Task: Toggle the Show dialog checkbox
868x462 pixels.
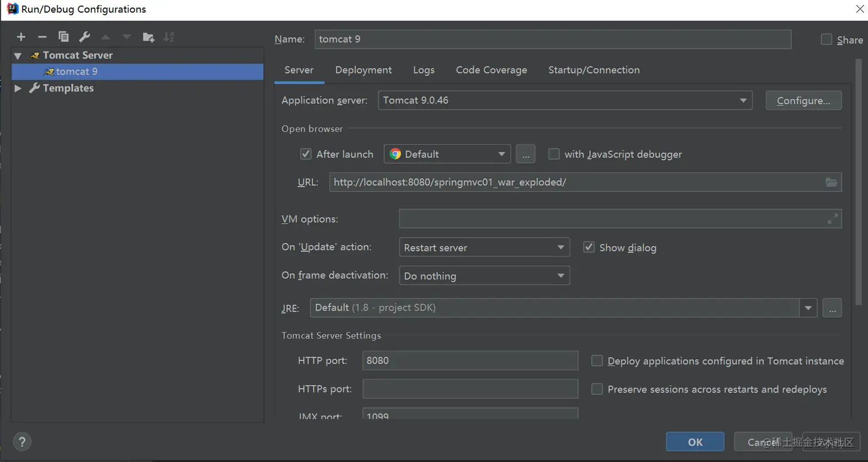Action: click(588, 247)
